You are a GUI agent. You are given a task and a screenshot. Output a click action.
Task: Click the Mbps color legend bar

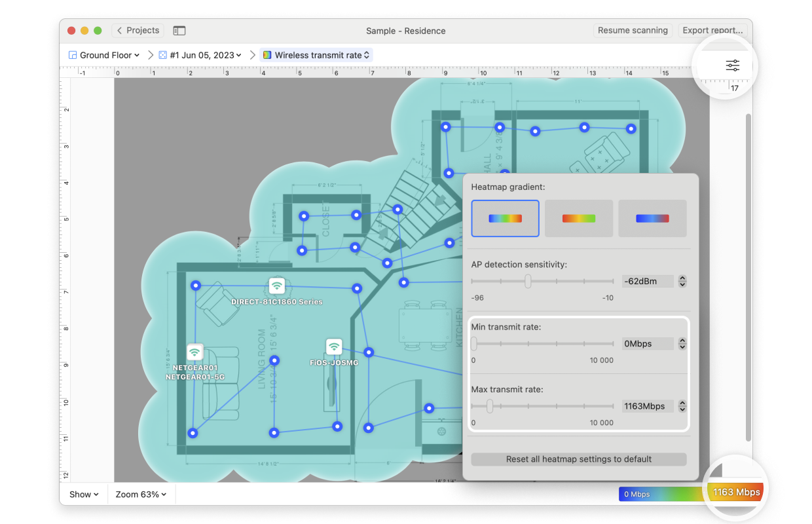[x=691, y=493]
